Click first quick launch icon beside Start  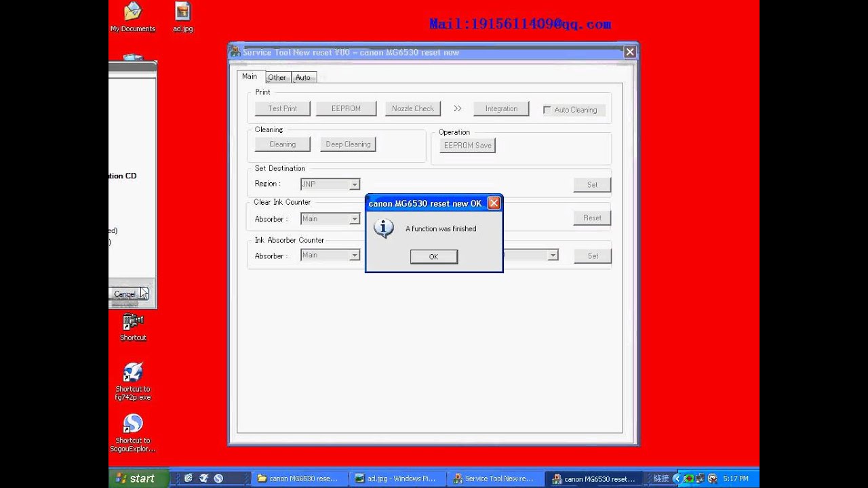click(189, 478)
